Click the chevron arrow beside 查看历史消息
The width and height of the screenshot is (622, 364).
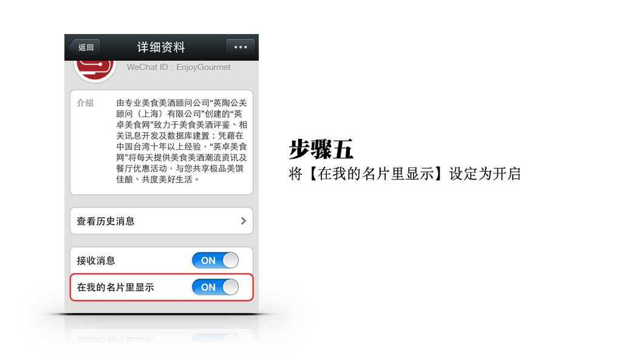(244, 221)
